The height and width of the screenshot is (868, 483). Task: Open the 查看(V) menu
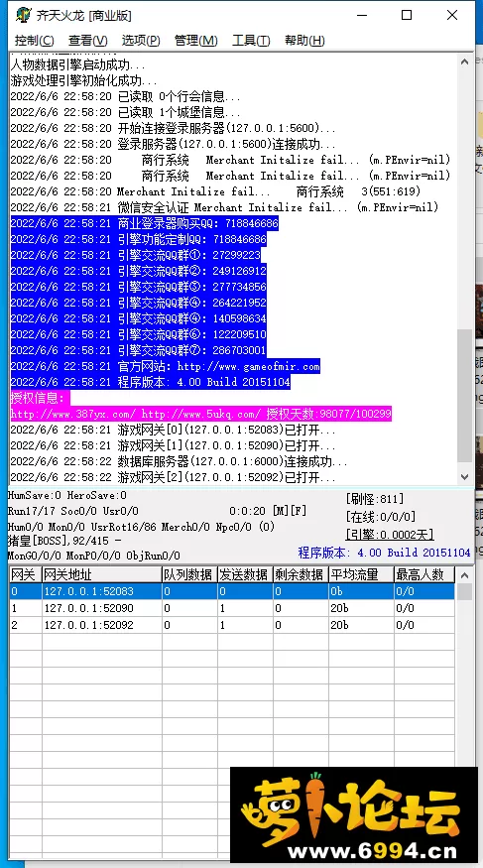coord(88,41)
